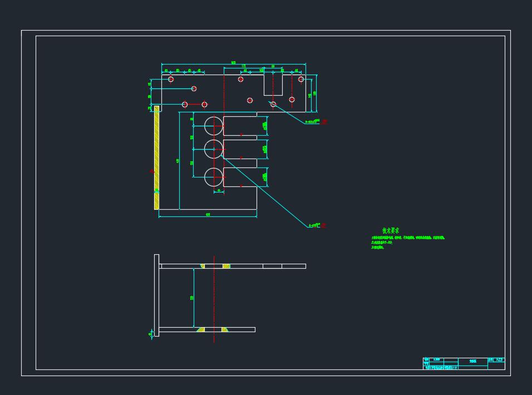Select the overall width dimension above the plate
This screenshot has height=395, width=532.
pyautogui.click(x=233, y=63)
